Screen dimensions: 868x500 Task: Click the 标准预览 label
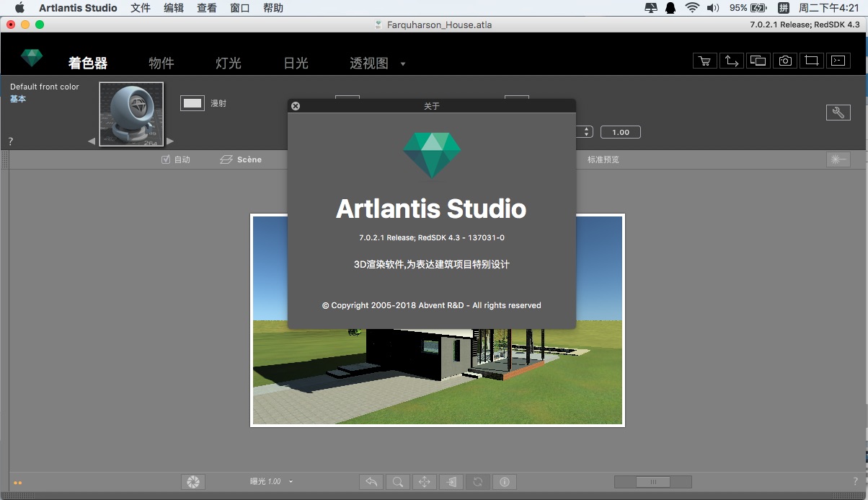603,159
